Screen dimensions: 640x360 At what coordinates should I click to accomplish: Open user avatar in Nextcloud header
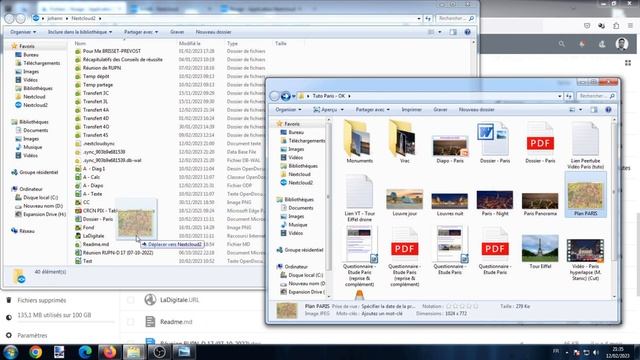pos(622,44)
